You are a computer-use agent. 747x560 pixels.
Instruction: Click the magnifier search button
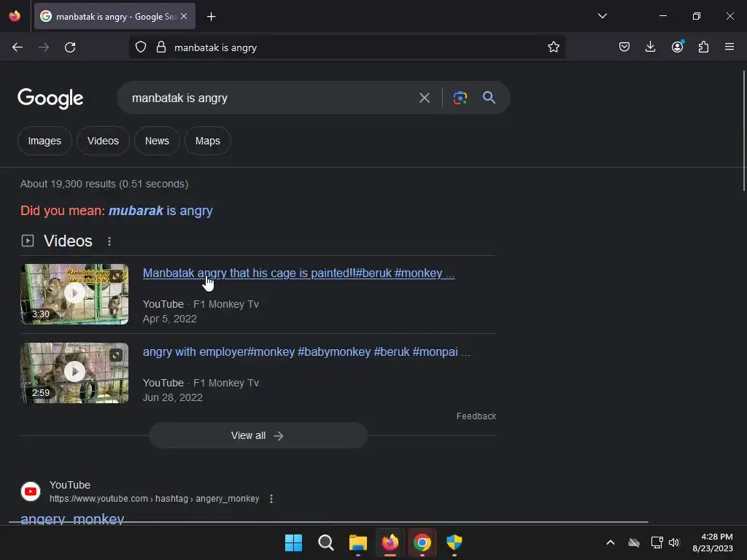point(489,98)
